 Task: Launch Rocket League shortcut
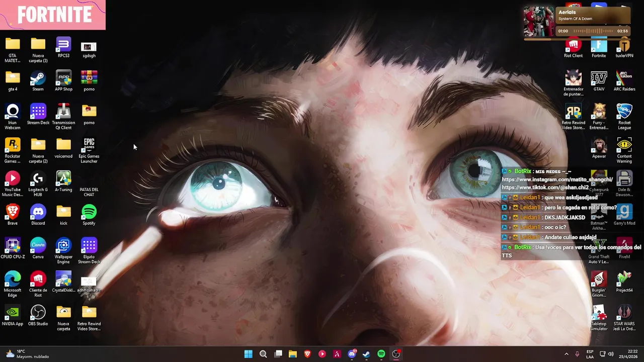coord(624,117)
